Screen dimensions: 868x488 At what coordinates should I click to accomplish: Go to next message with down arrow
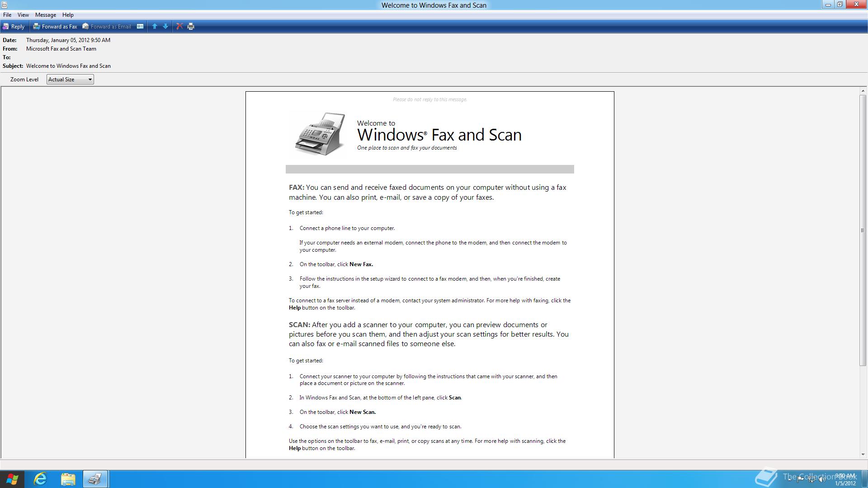click(x=165, y=27)
